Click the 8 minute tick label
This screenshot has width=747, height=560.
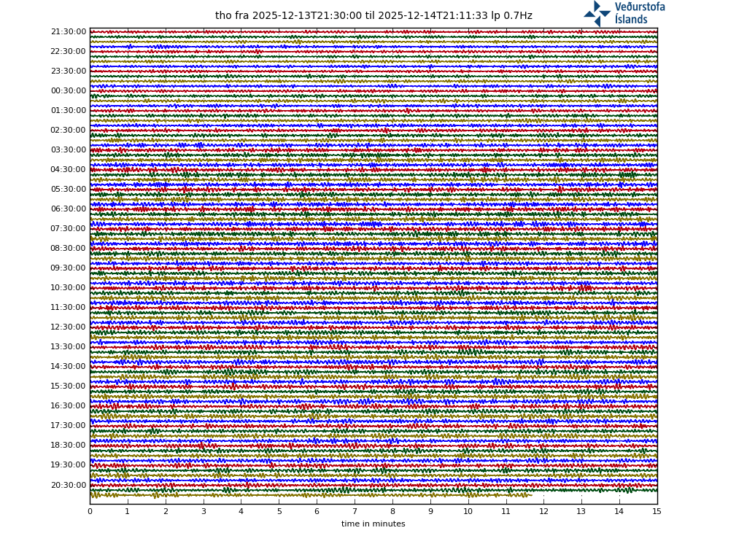pyautogui.click(x=392, y=512)
